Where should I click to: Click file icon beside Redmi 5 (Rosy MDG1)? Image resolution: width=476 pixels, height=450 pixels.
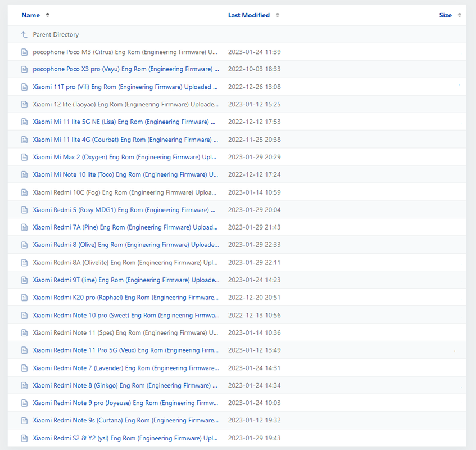coord(25,210)
